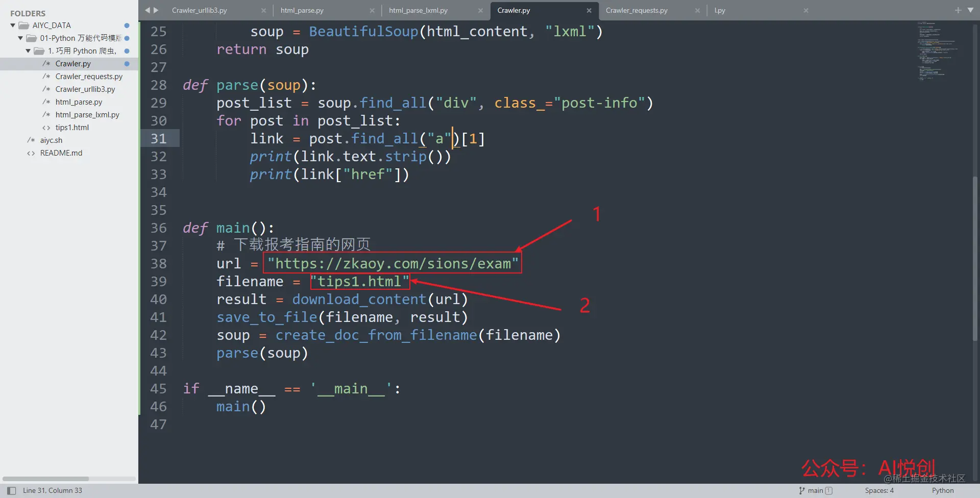Screen dimensions: 980x498
Task: Collapse the '1. 巧用 Python 爬虫' folder
Action: click(x=28, y=51)
